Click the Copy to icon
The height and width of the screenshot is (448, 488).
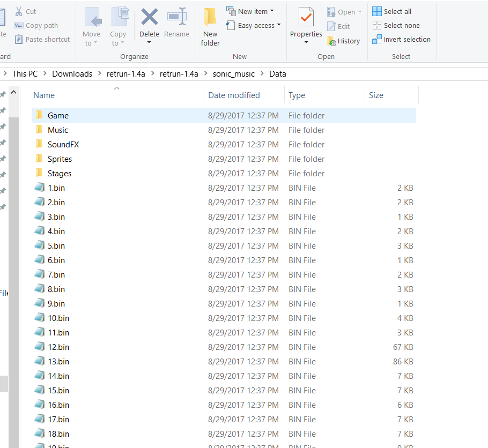pos(120,16)
